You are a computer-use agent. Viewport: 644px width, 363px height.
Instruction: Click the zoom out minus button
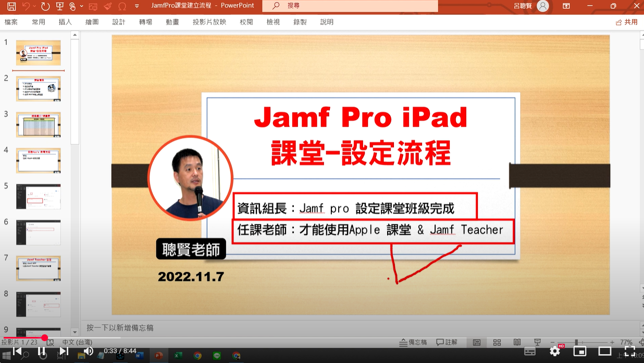(552, 342)
